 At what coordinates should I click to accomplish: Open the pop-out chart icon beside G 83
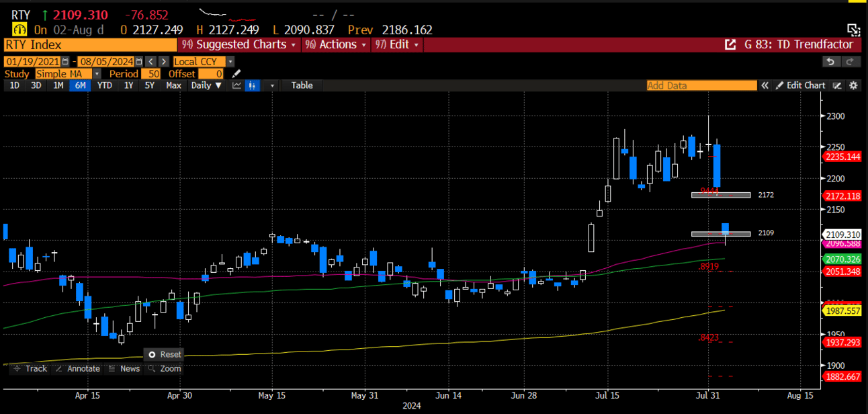tap(730, 45)
